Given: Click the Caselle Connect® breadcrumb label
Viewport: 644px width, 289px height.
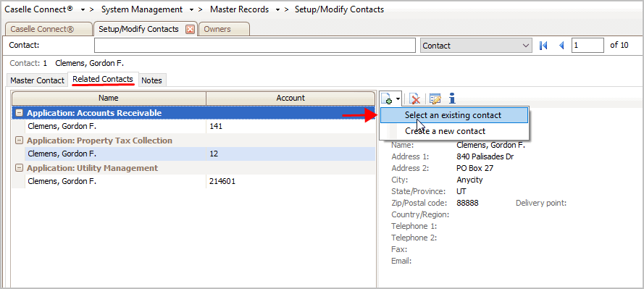Looking at the screenshot, I should (39, 9).
